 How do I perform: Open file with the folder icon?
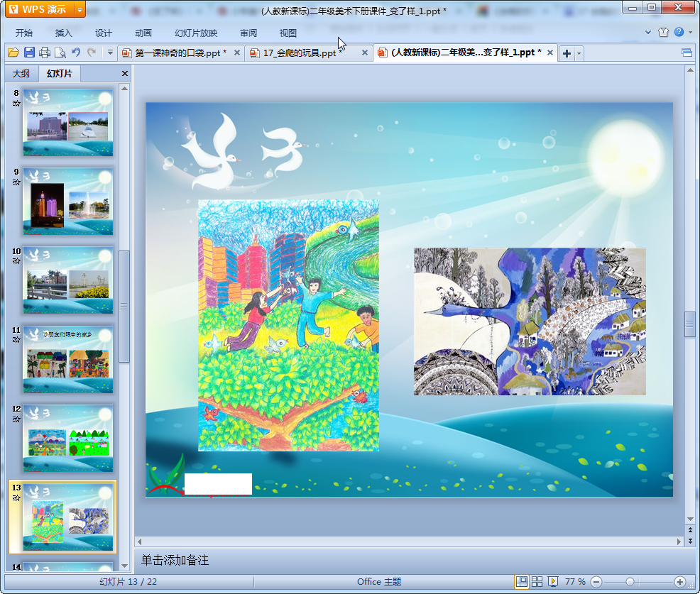point(13,53)
